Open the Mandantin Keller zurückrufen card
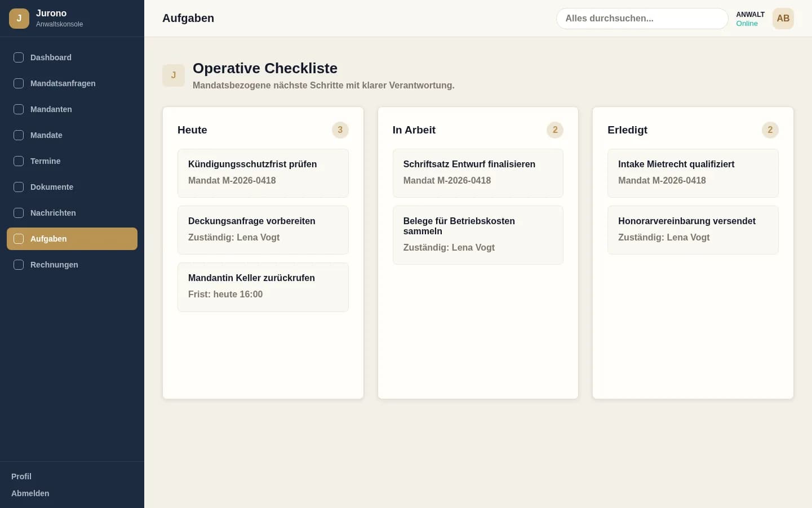812x508 pixels. pos(263,287)
